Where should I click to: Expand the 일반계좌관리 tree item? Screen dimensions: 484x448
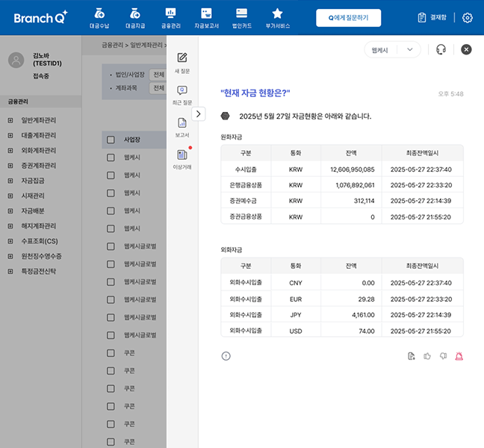(x=10, y=120)
